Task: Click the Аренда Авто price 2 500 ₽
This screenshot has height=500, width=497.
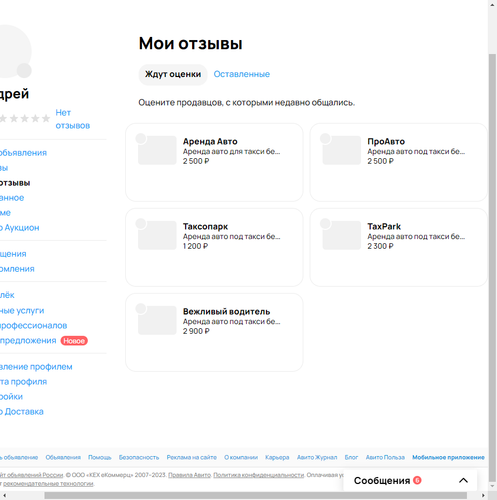Action: point(196,161)
